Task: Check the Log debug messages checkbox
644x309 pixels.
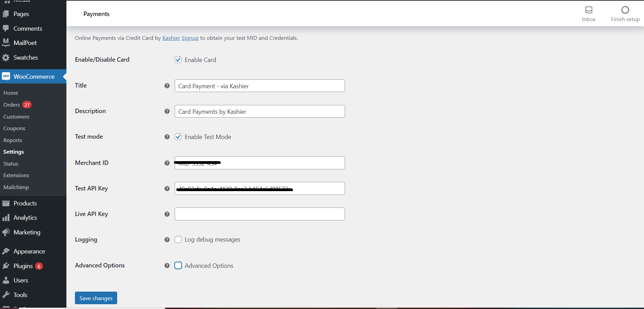Action: (178, 240)
